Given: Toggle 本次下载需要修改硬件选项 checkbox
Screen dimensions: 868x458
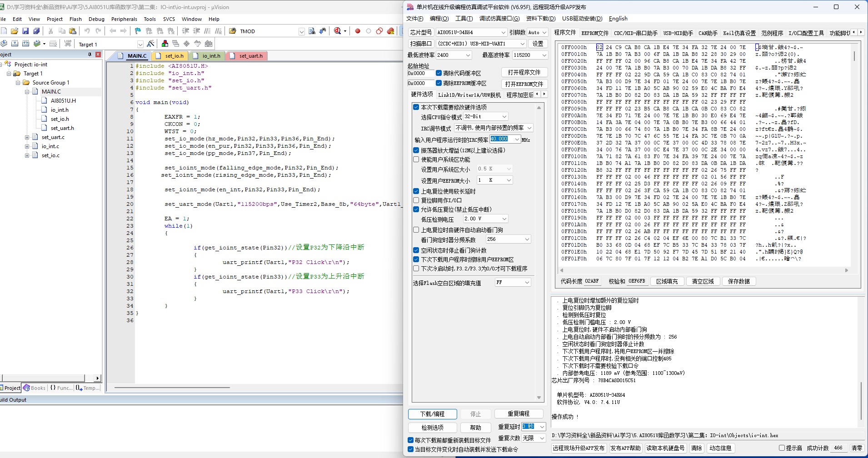Looking at the screenshot, I should (416, 107).
